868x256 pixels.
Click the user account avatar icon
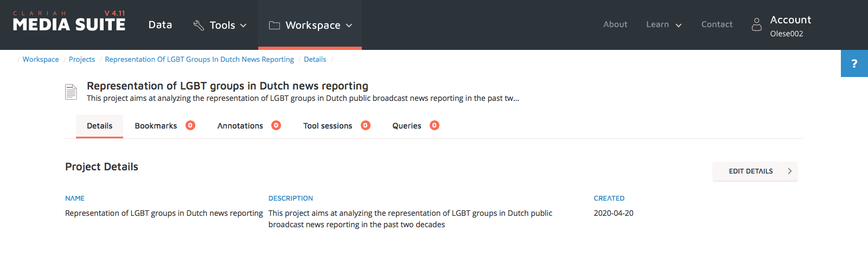(756, 25)
